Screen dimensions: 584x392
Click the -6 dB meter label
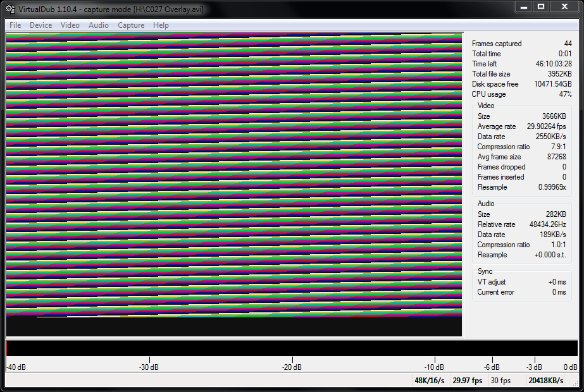click(492, 367)
